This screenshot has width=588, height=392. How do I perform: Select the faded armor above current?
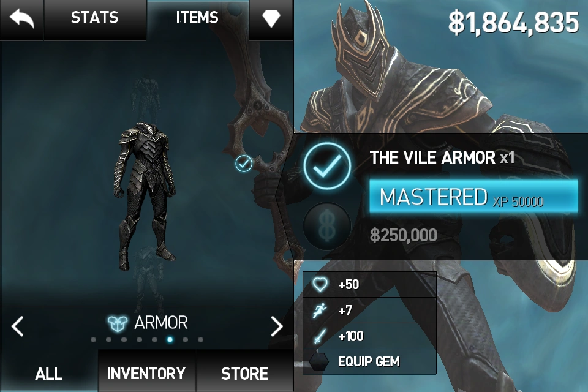pyautogui.click(x=146, y=97)
